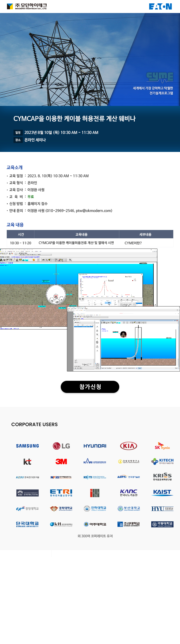Click the '교육 일정' schedule line
The width and height of the screenshot is (180, 644).
click(x=48, y=176)
